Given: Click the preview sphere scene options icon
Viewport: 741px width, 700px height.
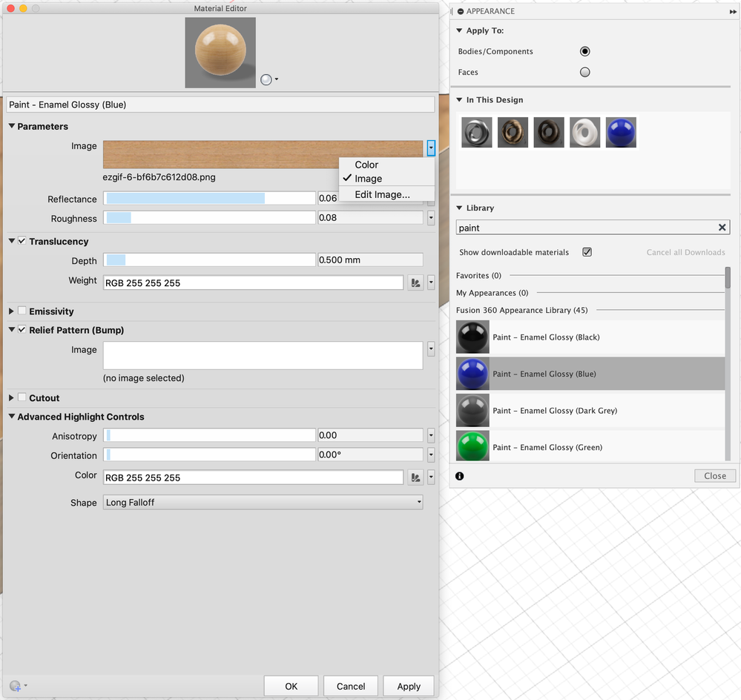Looking at the screenshot, I should coord(269,80).
